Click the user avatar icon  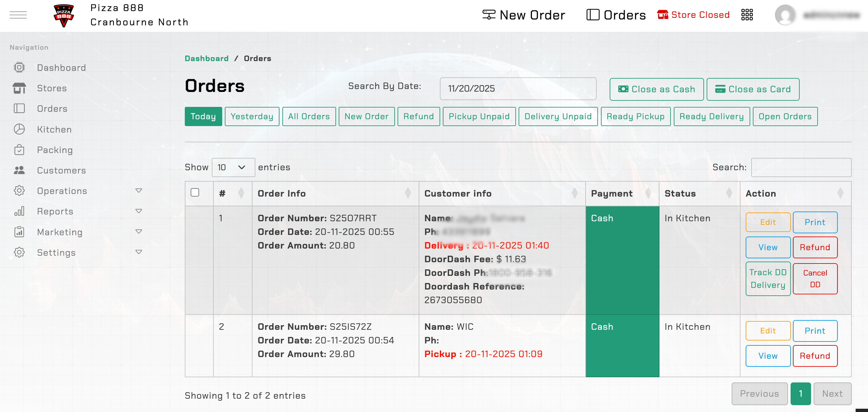(785, 15)
